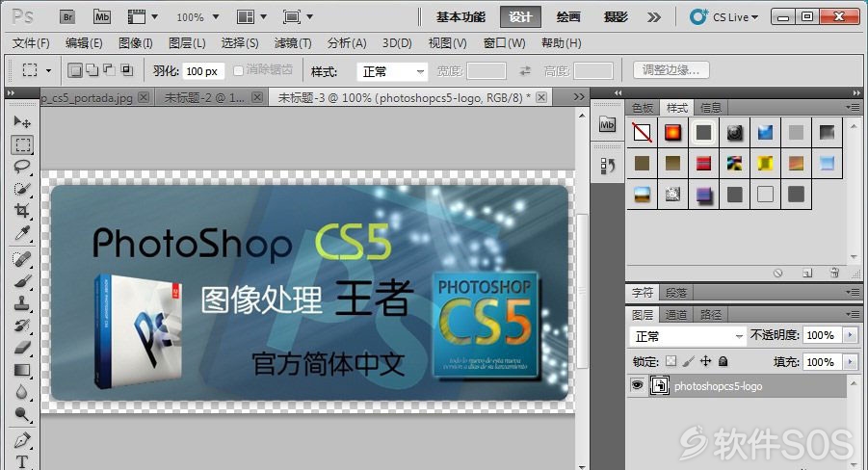Toggle lock position icon
Image resolution: width=868 pixels, height=470 pixels.
tap(705, 361)
